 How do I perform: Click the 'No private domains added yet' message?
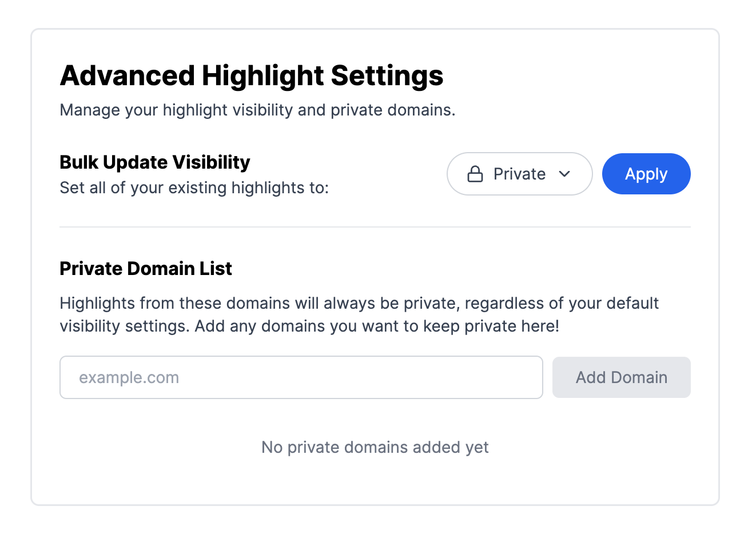[375, 447]
